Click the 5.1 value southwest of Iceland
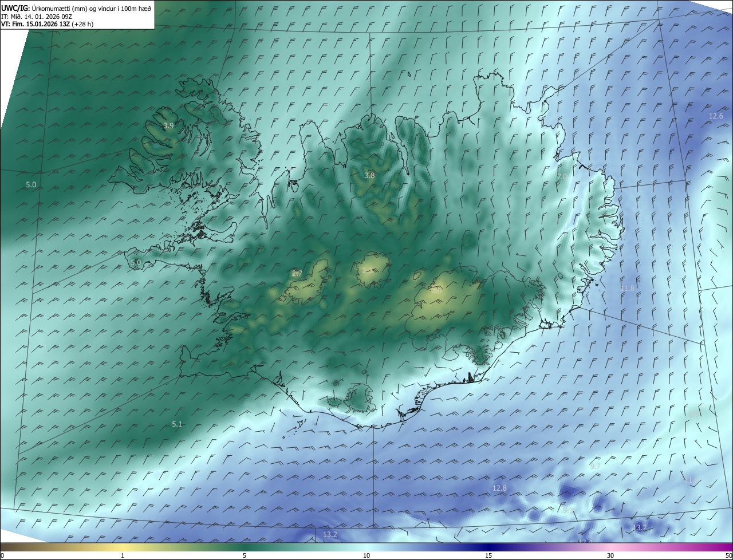Screen dimensions: 733x560 [177, 424]
